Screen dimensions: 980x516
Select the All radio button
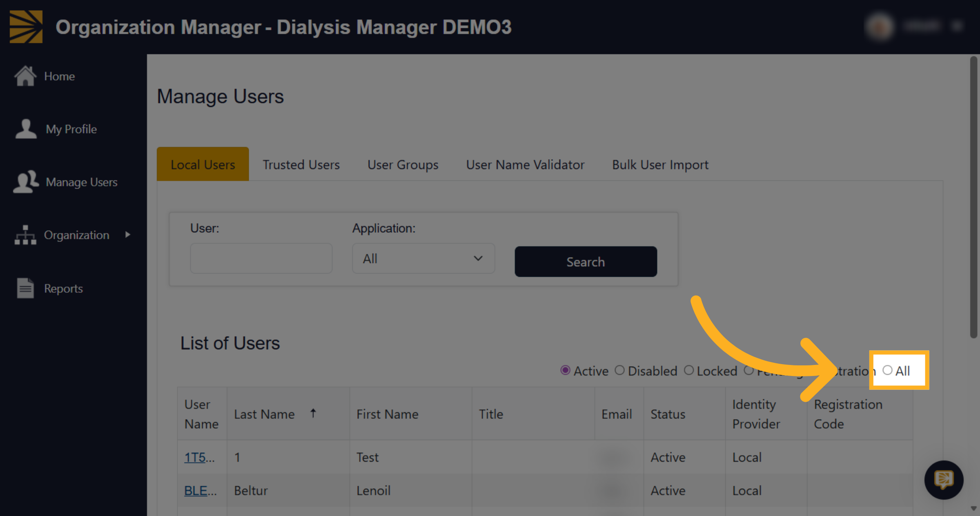point(887,370)
